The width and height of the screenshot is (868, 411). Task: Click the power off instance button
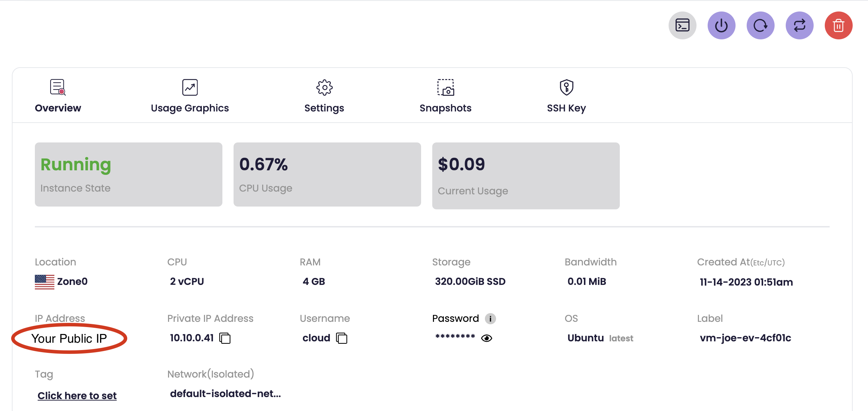pyautogui.click(x=721, y=25)
